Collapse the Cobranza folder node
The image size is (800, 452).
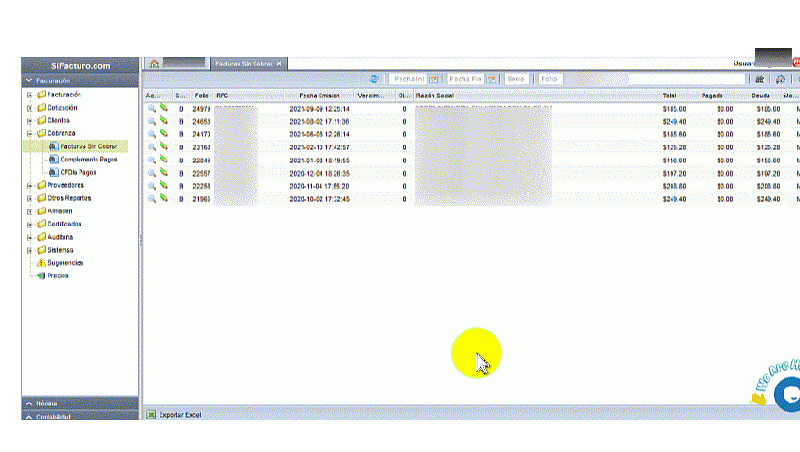coord(30,133)
